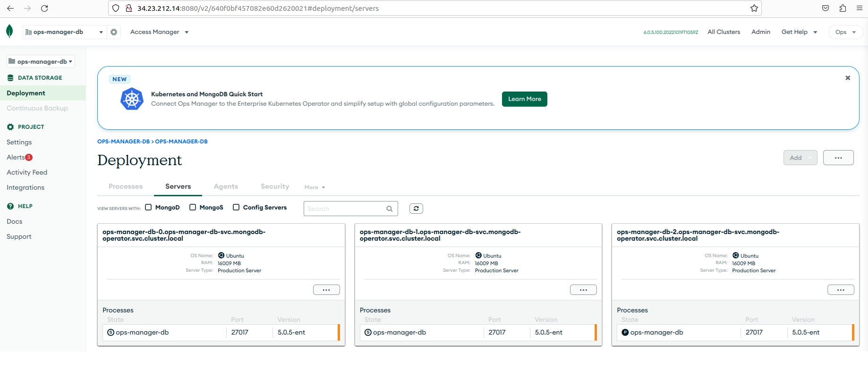
Task: Open the Ops user menu
Action: click(x=846, y=32)
